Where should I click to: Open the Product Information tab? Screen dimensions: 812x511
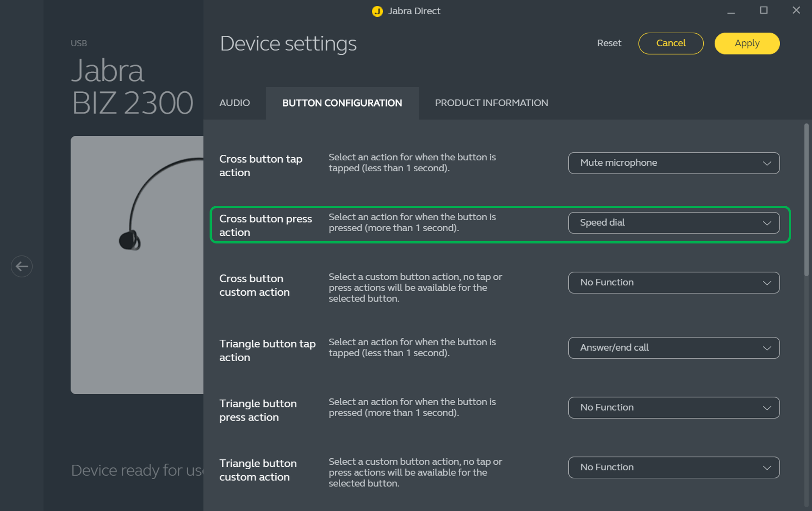point(491,103)
